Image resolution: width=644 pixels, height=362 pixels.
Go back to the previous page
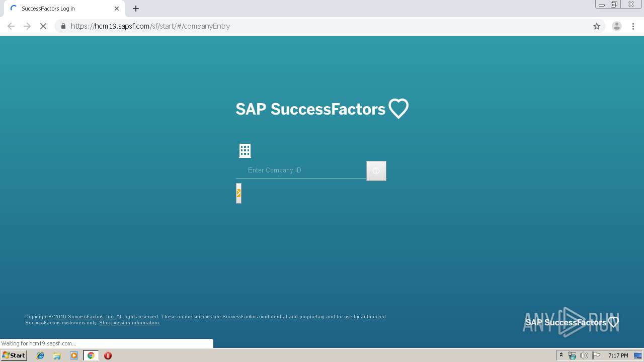pos(11,26)
